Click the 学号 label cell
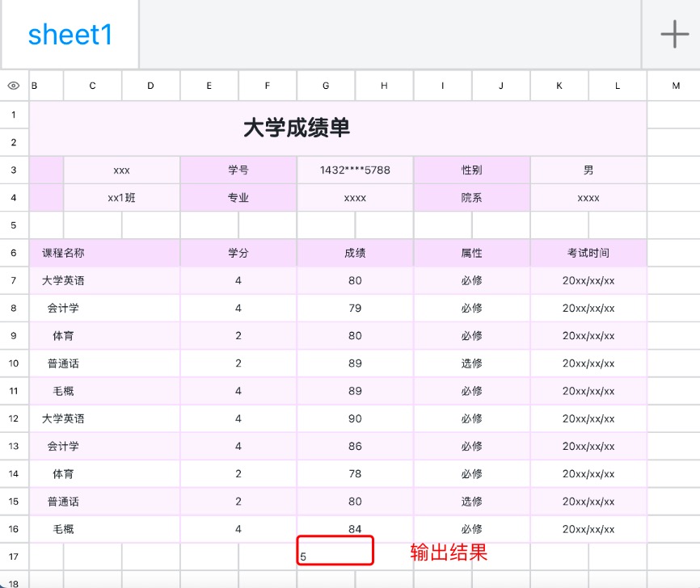Image resolution: width=700 pixels, height=588 pixels. pos(238,170)
